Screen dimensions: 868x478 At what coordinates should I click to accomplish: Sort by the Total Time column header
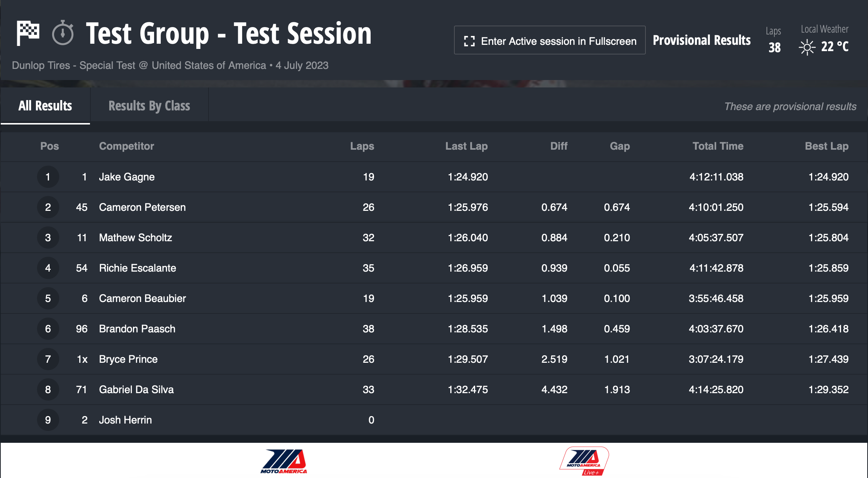pyautogui.click(x=718, y=146)
